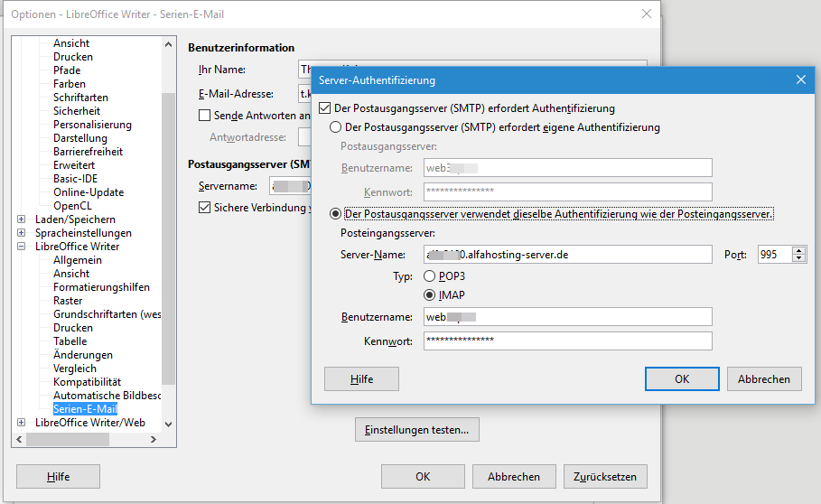821x504 pixels.
Task: Select dieselbe Authentifizierung wie Posteingangsserver radio
Action: (x=335, y=214)
